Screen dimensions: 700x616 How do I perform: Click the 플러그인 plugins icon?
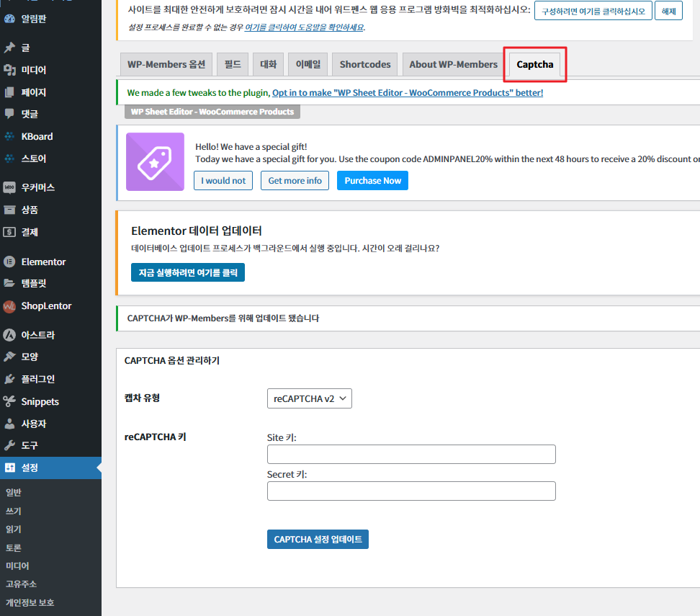9,379
